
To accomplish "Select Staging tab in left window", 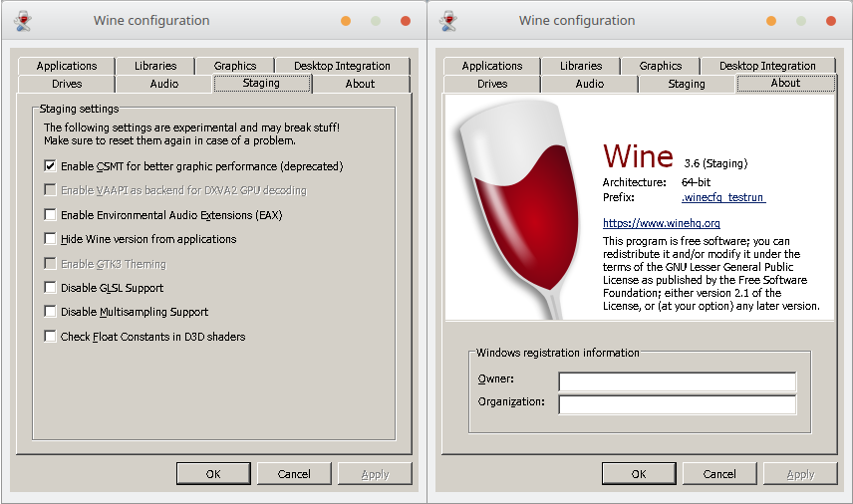I will (262, 84).
